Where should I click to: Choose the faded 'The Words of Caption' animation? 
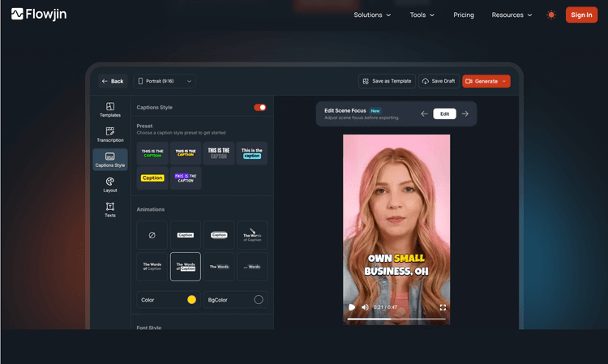(x=152, y=267)
